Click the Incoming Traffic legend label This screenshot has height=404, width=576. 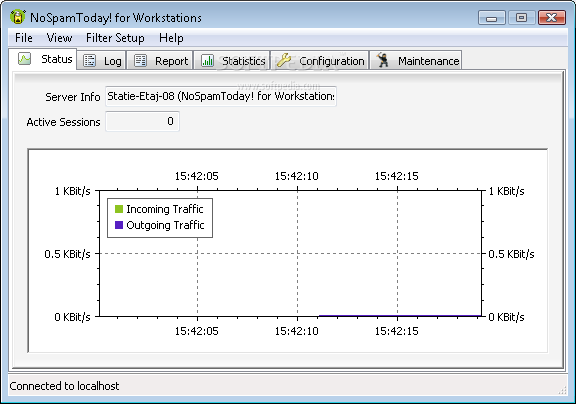click(165, 209)
